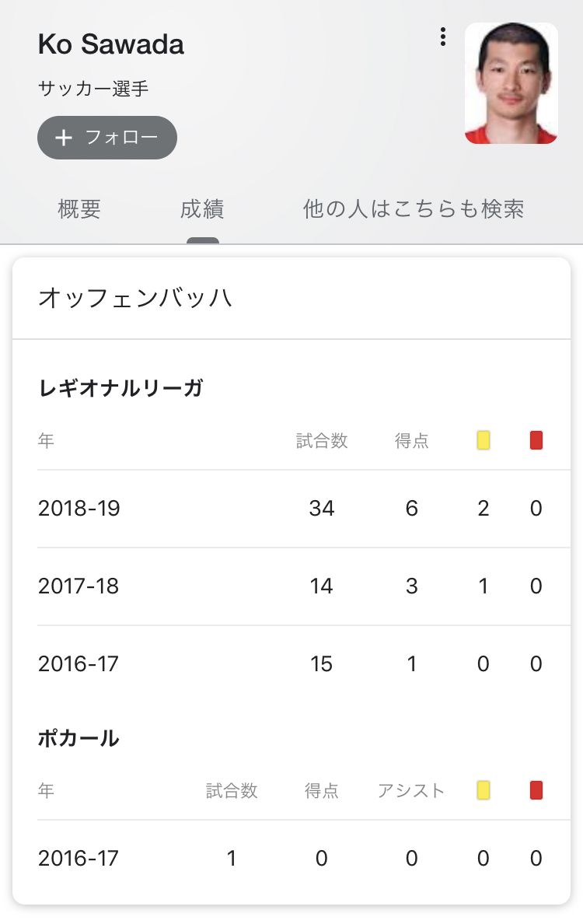The image size is (583, 924).
Task: Click red card icon in レギオナルリーガ table
Action: coord(536,441)
